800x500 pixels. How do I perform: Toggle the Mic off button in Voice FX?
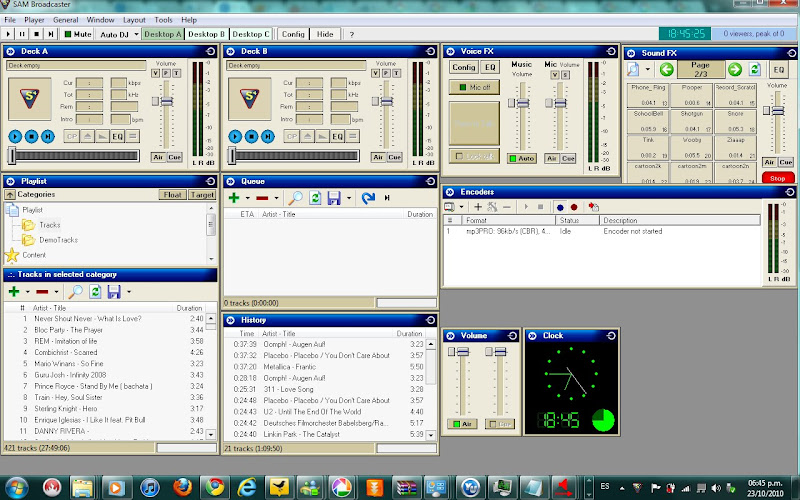point(474,87)
